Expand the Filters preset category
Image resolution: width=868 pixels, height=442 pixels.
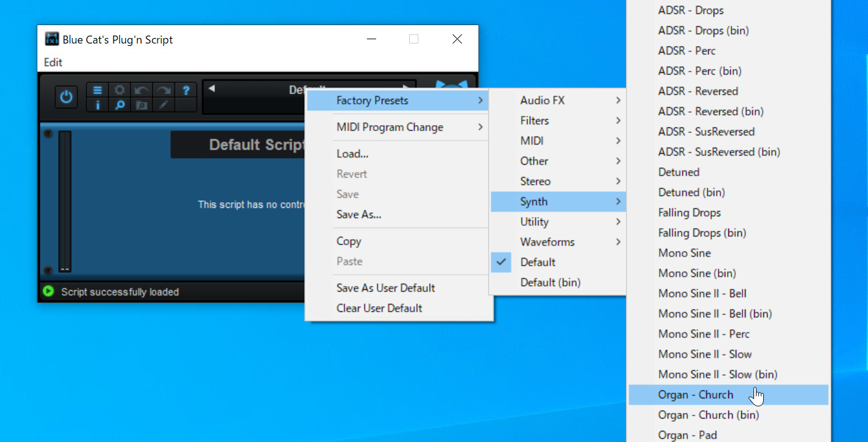tap(557, 121)
